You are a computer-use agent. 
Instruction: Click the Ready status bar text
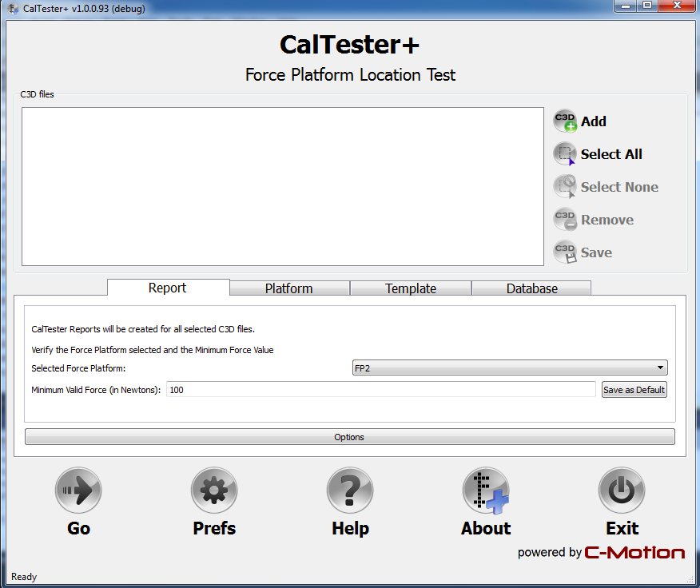(x=24, y=576)
